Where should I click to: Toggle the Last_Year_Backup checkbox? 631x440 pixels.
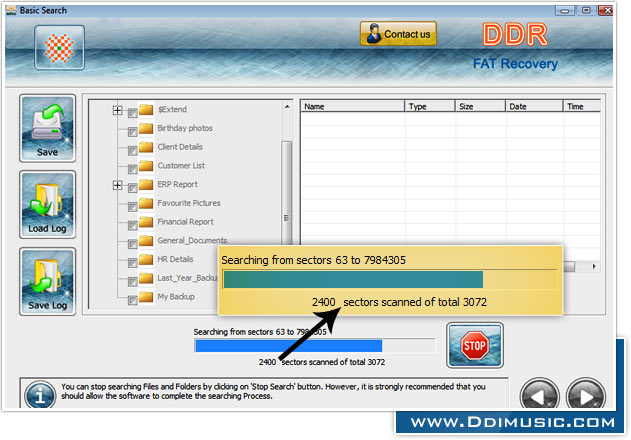(132, 281)
